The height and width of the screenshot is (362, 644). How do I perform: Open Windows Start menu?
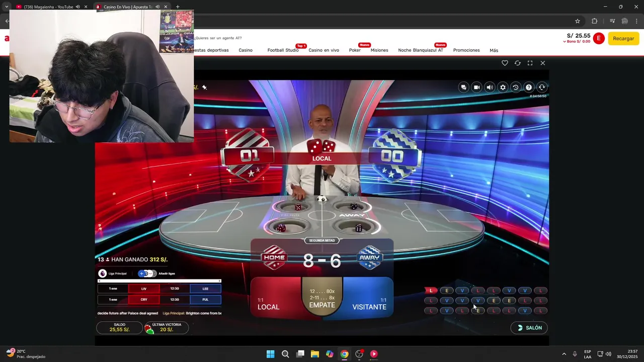pyautogui.click(x=270, y=354)
